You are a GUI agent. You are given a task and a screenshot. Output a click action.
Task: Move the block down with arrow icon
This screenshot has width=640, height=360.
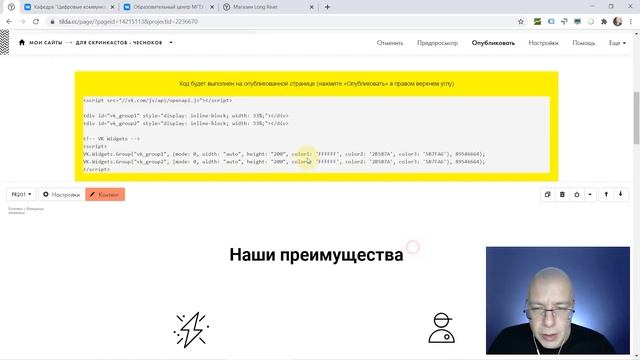[x=620, y=194]
